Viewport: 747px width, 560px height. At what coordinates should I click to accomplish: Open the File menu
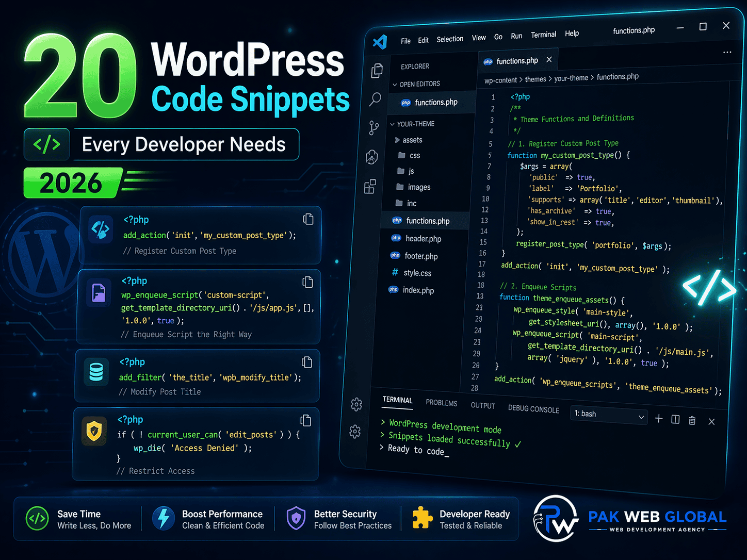pyautogui.click(x=406, y=41)
